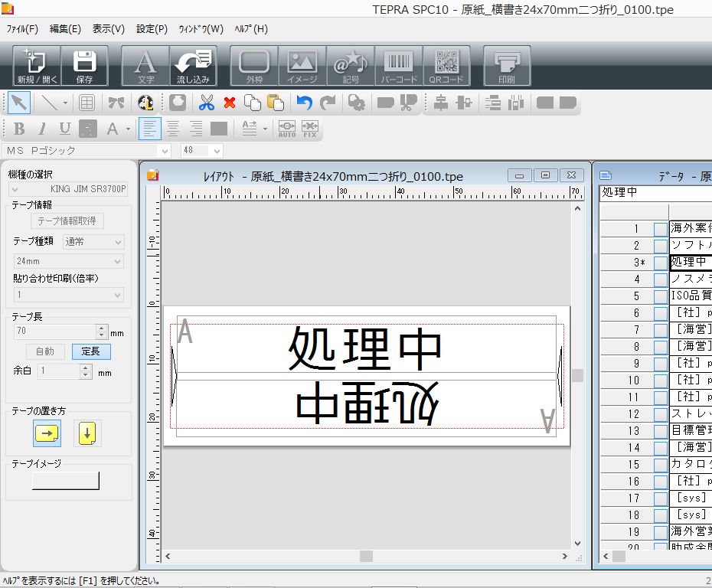Click the red delete X icon
This screenshot has width=712, height=588.
point(230,103)
